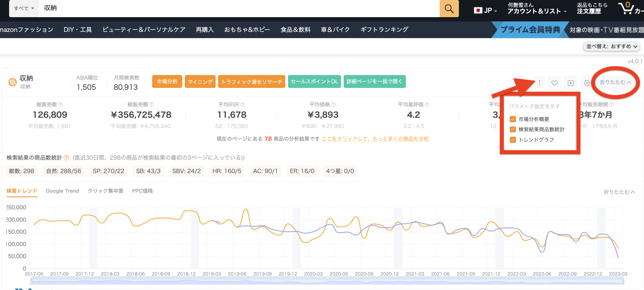
Task: Click the マイニング button
Action: (200, 81)
